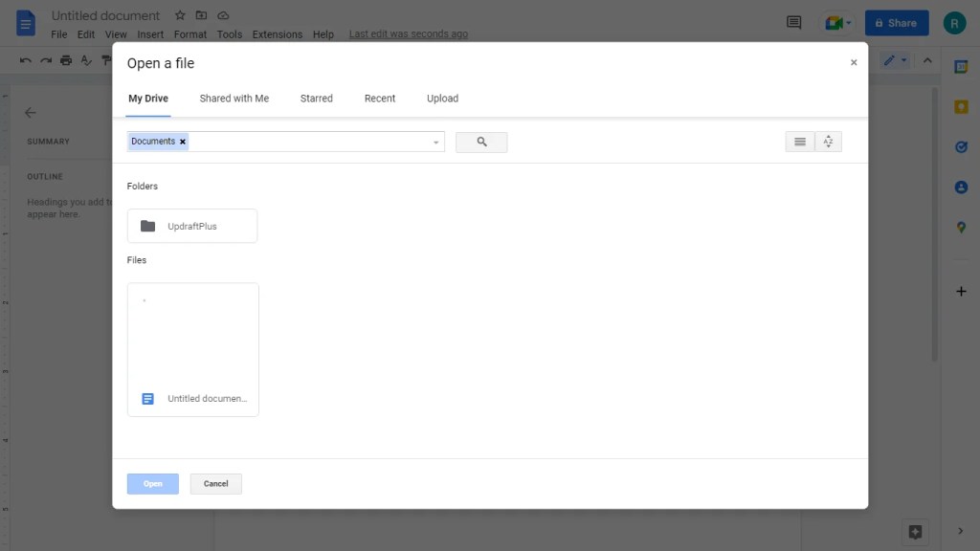Viewport: 980px width, 551px height.
Task: Click the search input field beside Documents chip
Action: coord(309,142)
